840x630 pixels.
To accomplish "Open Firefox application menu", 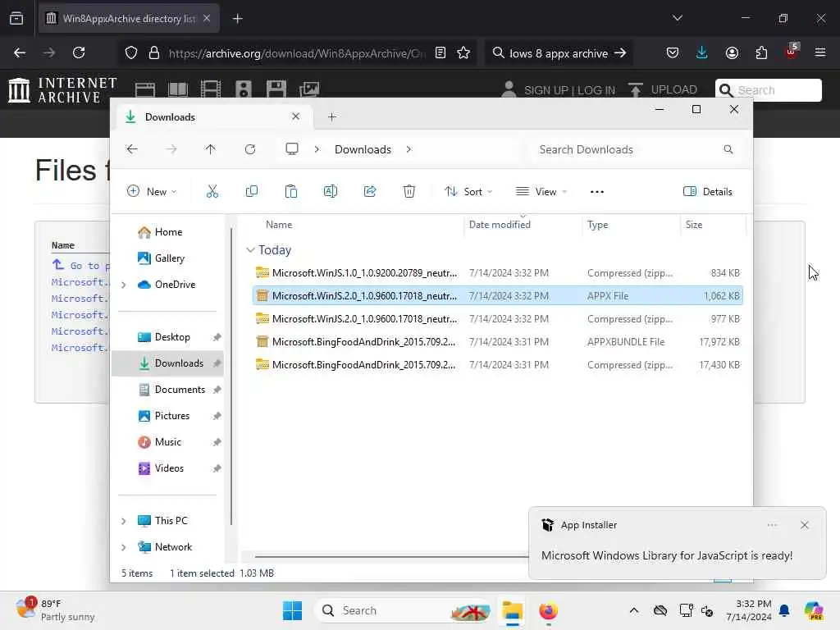I will (819, 52).
